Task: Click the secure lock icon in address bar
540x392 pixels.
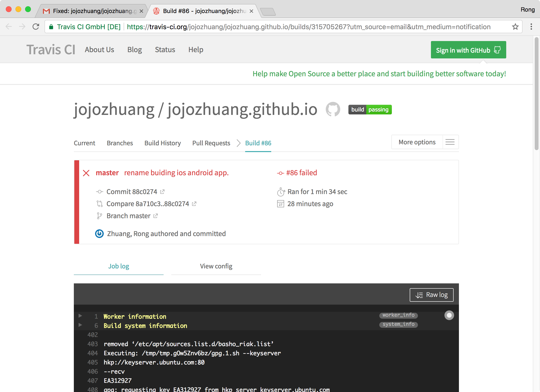Action: click(x=51, y=27)
